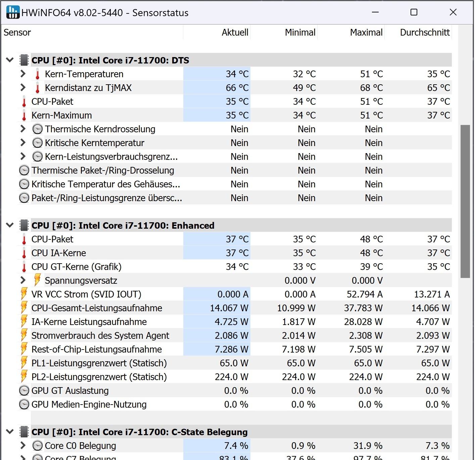Viewport: 476px width, 460px height.
Task: Select the PL2-Leistungsgrenzwert (Statisch) label
Action: 99,377
